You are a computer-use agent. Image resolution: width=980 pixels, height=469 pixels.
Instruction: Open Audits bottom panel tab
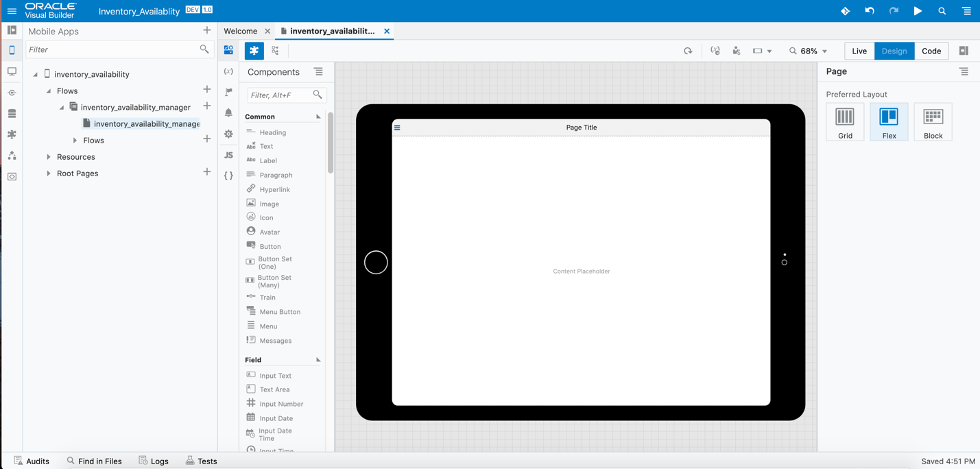click(x=32, y=461)
